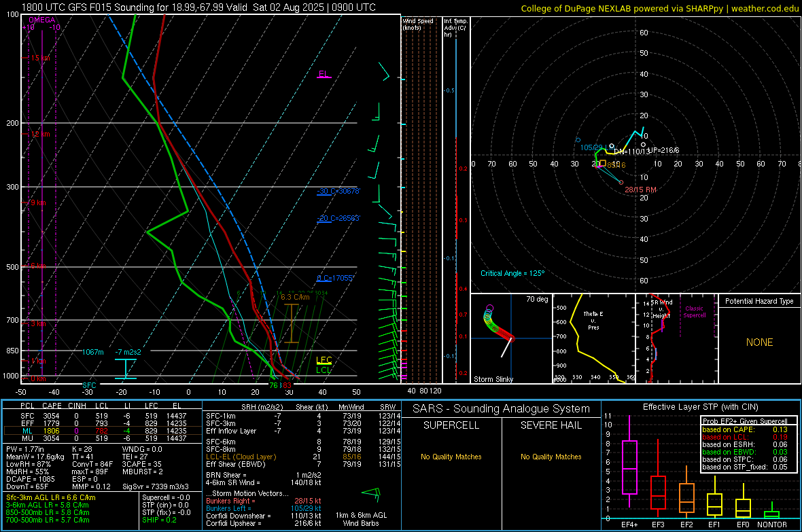
Task: Click the College of DuPage NEXLAB credit text
Action: (659, 8)
